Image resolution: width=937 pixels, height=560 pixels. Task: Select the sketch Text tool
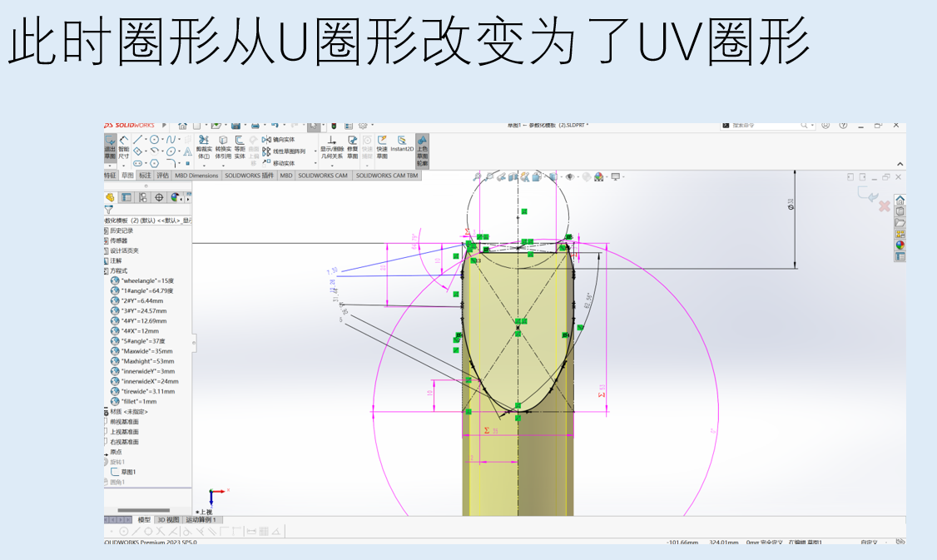pyautogui.click(x=187, y=151)
